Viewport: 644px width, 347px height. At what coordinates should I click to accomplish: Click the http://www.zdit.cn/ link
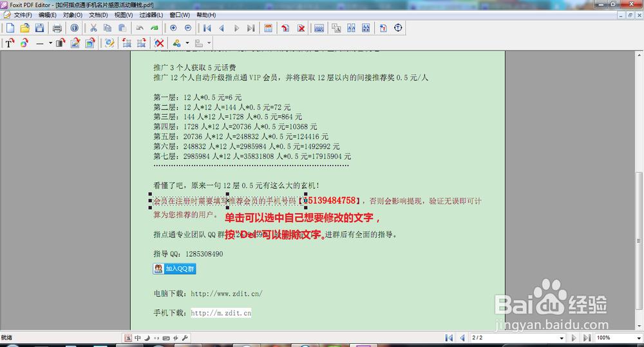point(226,294)
